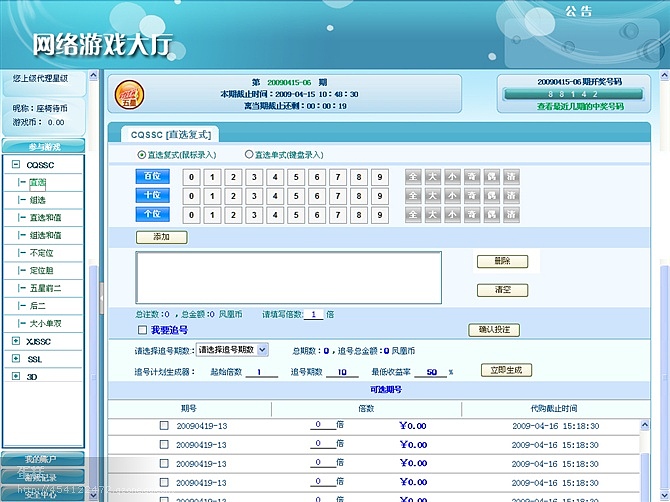
Task: Pick digit 1 in the 个位 row
Action: pos(212,215)
